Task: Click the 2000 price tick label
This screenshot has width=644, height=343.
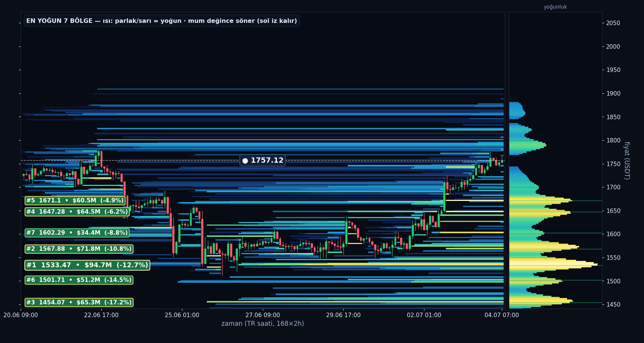Action: (613, 46)
